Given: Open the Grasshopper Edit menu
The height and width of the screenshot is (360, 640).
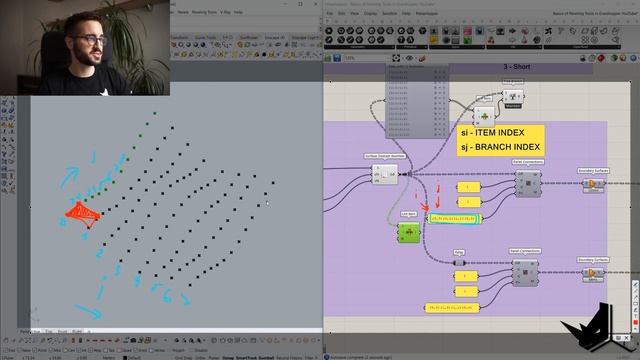Looking at the screenshot, I should pos(342,13).
